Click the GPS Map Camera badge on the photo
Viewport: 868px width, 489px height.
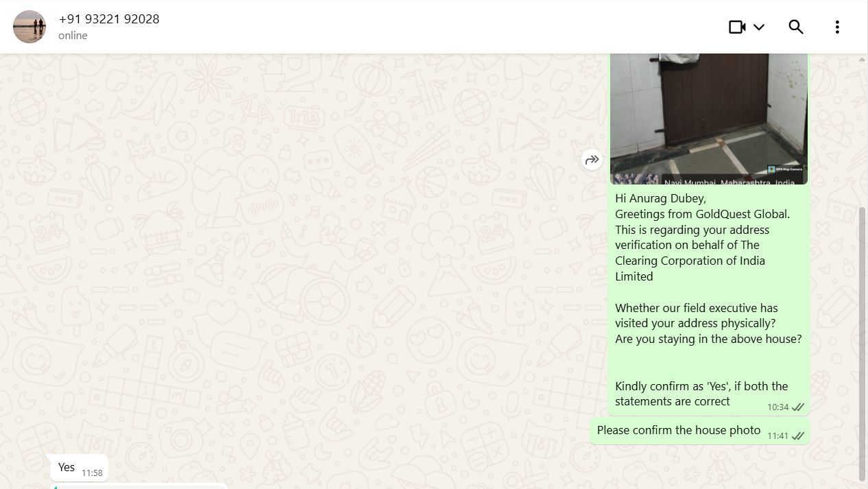click(785, 169)
